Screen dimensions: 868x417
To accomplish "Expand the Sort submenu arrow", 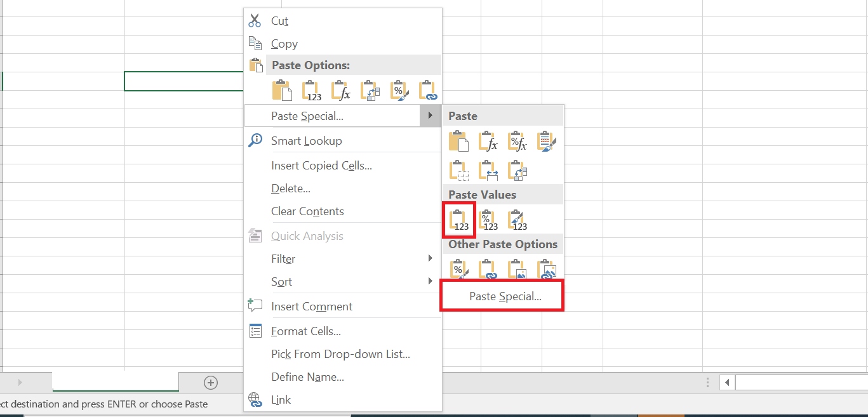I will point(430,281).
